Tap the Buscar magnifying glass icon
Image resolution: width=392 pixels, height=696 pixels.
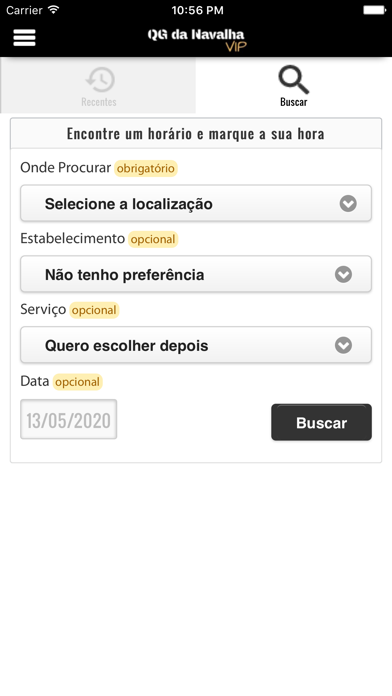[x=293, y=80]
